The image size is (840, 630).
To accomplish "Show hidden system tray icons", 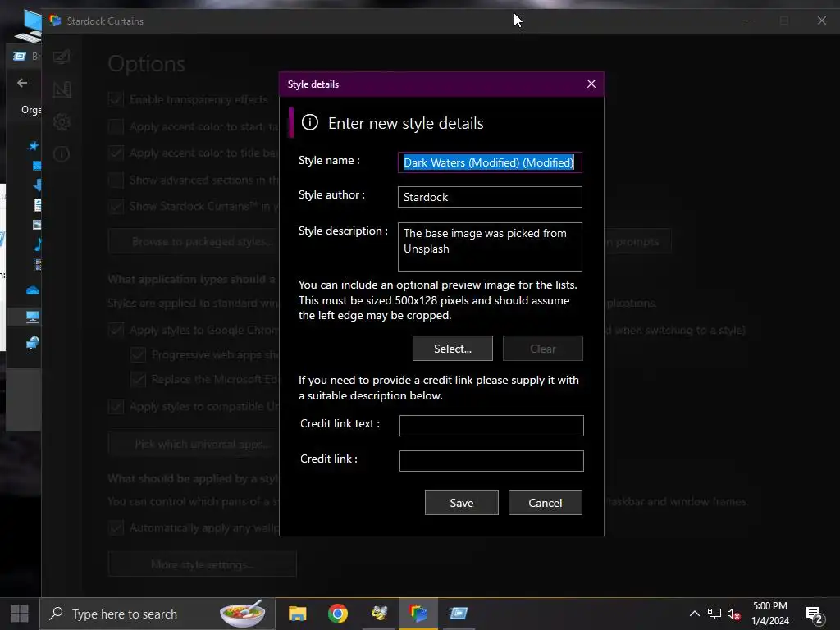I will click(x=694, y=614).
